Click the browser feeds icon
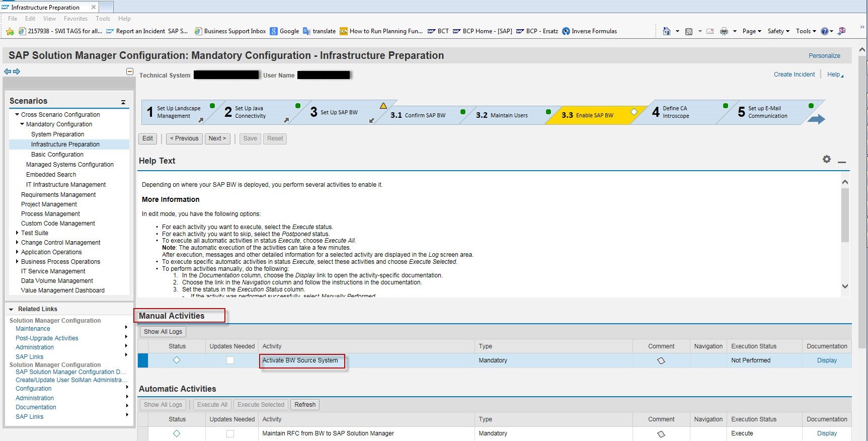868x441 pixels. pos(689,31)
